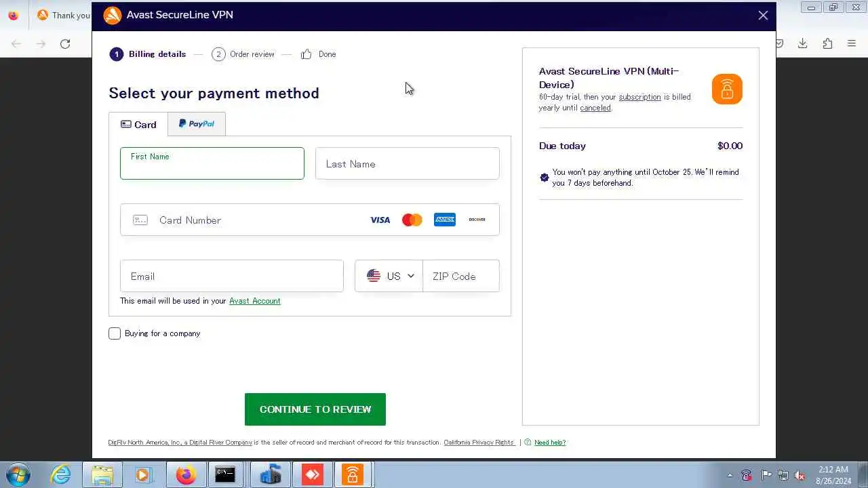The image size is (868, 488).
Task: Reload the page in the browser
Action: 65,43
